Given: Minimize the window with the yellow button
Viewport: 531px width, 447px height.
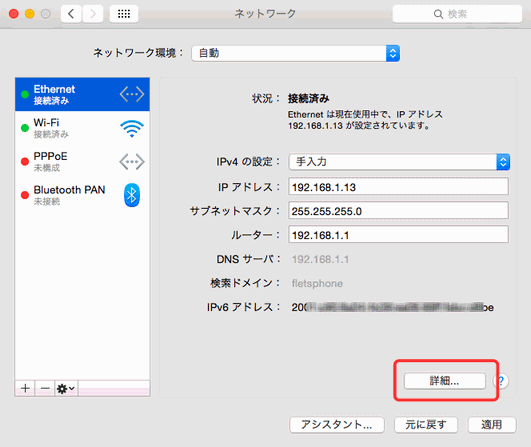Looking at the screenshot, I should click(x=30, y=14).
